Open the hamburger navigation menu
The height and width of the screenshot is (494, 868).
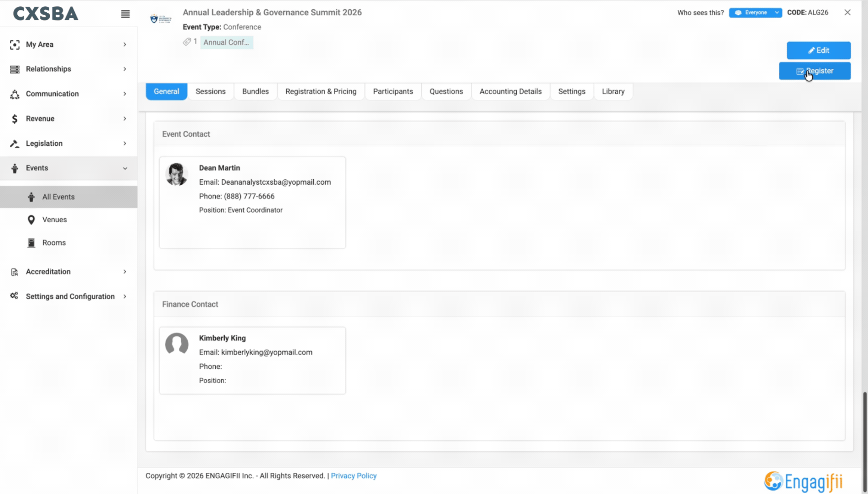(x=125, y=14)
